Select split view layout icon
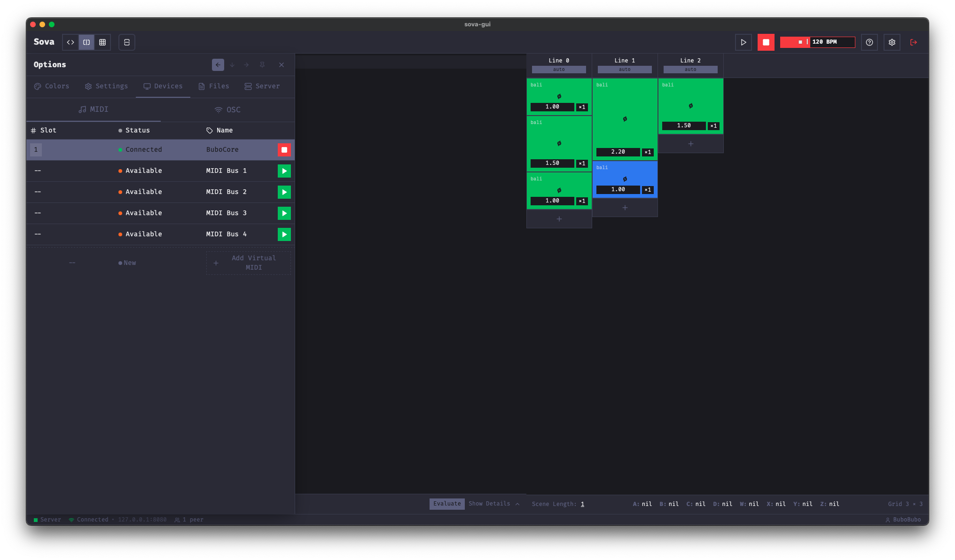955x560 pixels. pyautogui.click(x=86, y=42)
